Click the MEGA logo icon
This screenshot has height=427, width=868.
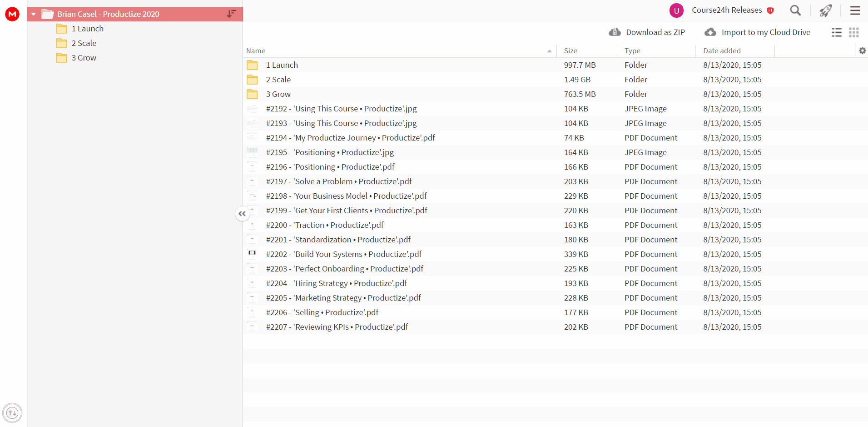point(12,14)
